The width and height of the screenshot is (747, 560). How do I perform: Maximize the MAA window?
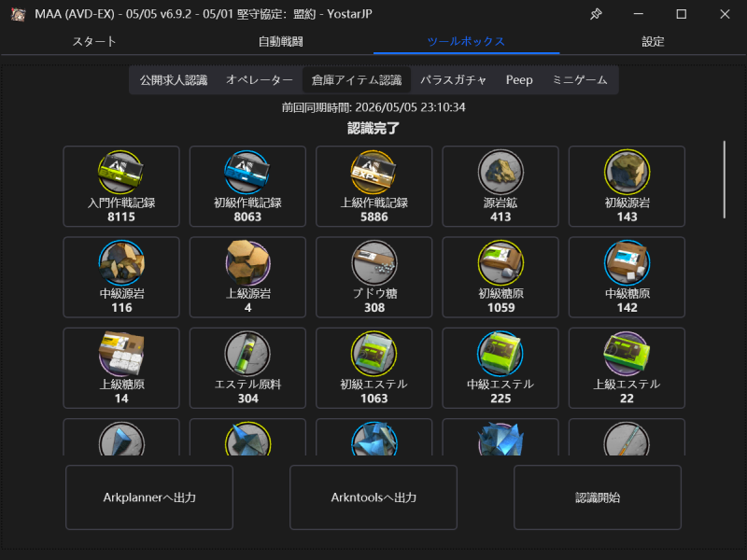click(682, 14)
